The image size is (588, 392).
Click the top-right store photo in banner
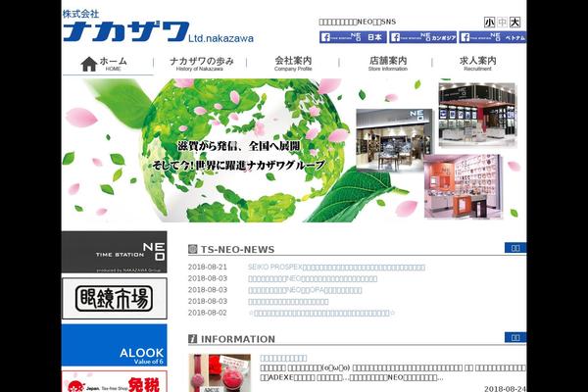coord(477,116)
